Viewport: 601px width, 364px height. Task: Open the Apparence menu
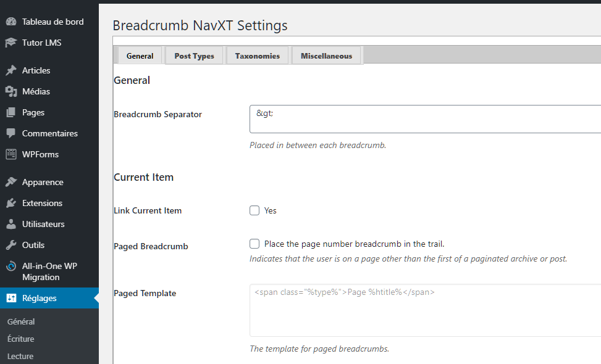coord(41,182)
